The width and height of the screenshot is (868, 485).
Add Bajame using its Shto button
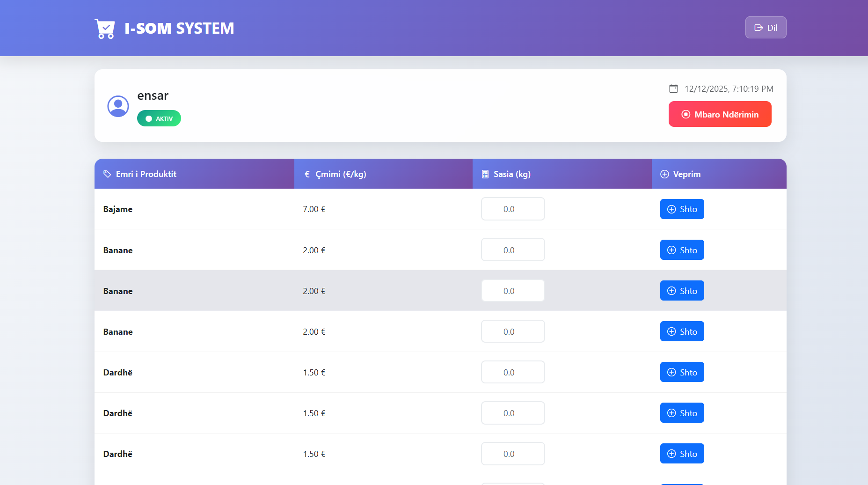[682, 209]
